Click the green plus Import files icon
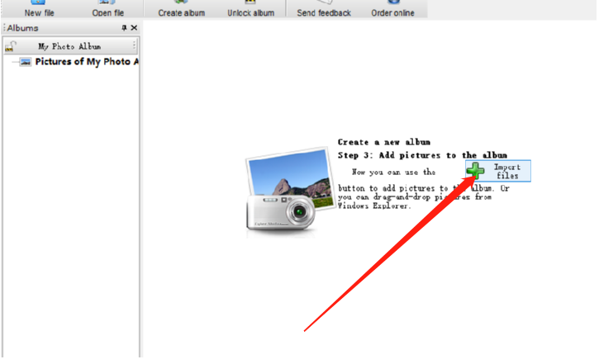The width and height of the screenshot is (599, 364). [x=476, y=171]
